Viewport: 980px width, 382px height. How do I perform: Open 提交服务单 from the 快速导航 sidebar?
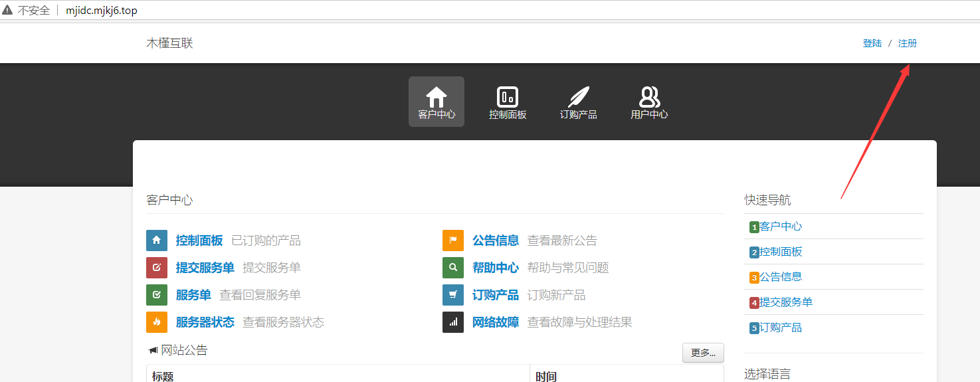click(x=786, y=302)
